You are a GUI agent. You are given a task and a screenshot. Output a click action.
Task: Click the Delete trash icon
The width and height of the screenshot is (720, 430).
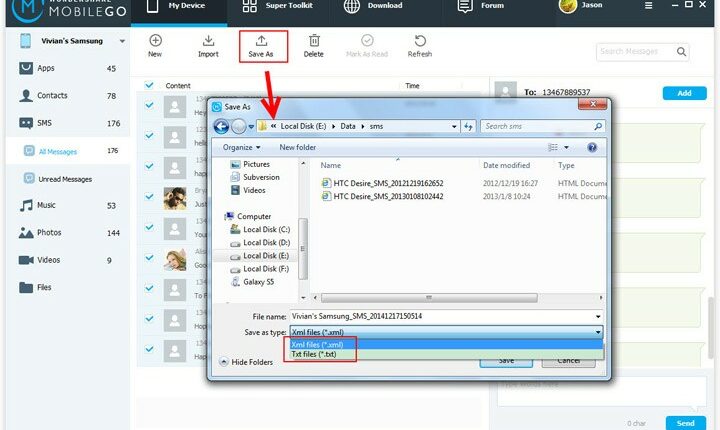pos(314,41)
